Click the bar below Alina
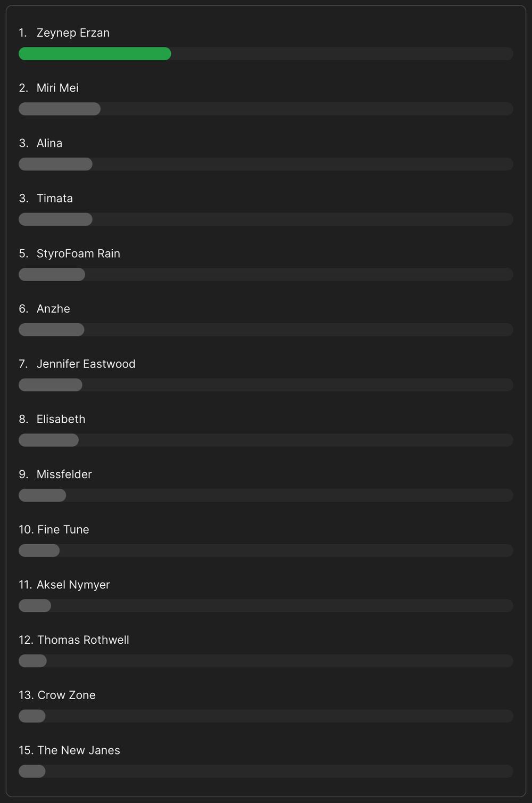 (55, 164)
